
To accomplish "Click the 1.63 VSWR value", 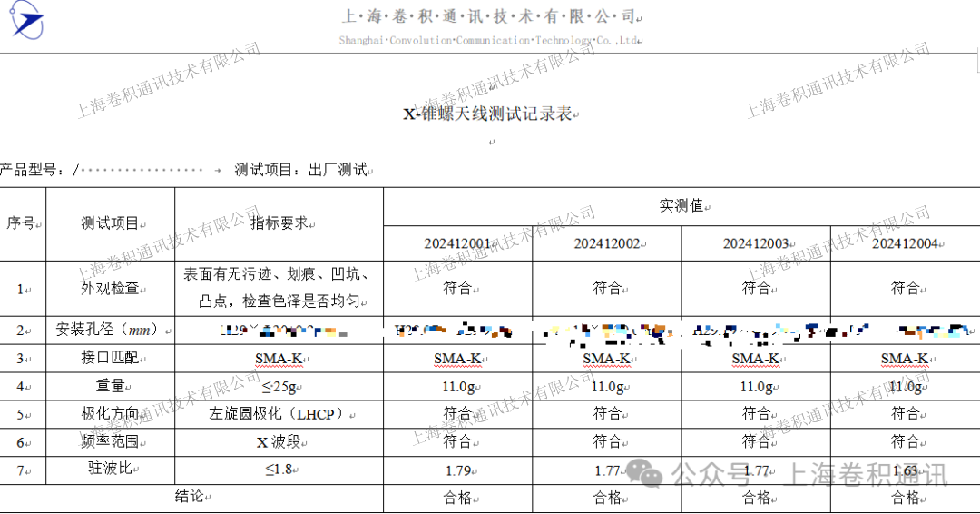I will [x=906, y=470].
